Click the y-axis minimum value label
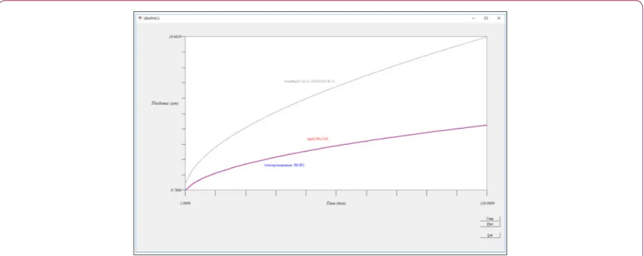This screenshot has height=256, width=644. (176, 190)
